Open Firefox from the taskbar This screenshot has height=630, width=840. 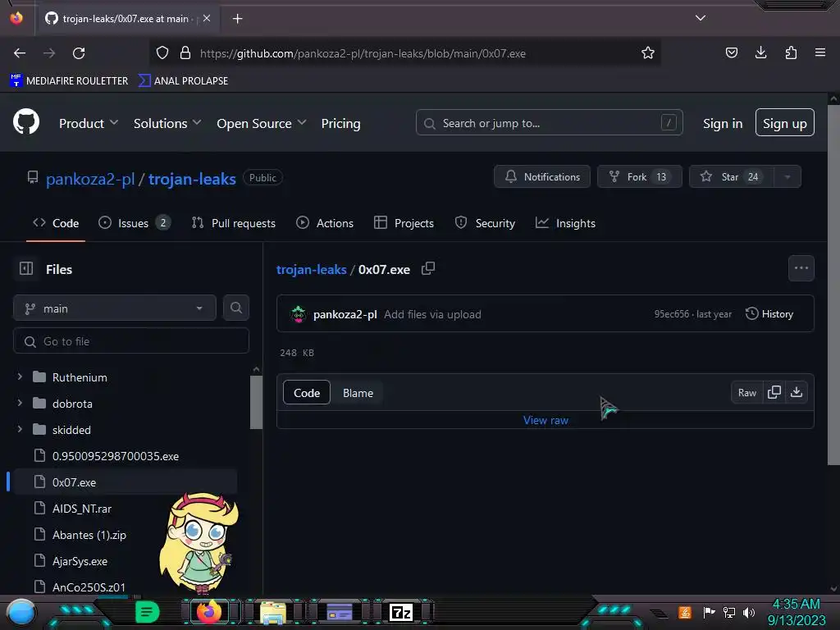click(x=209, y=612)
